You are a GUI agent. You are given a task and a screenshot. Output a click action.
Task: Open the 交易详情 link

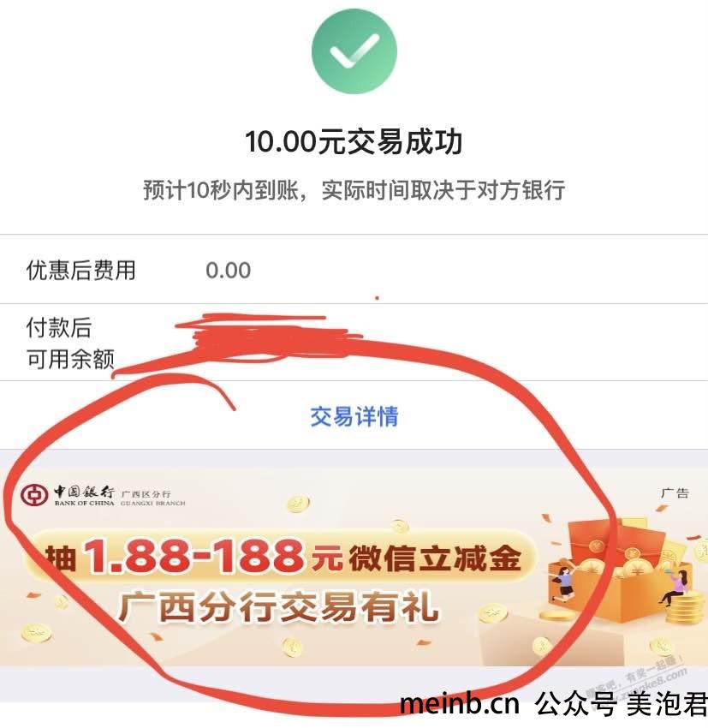coord(354,416)
